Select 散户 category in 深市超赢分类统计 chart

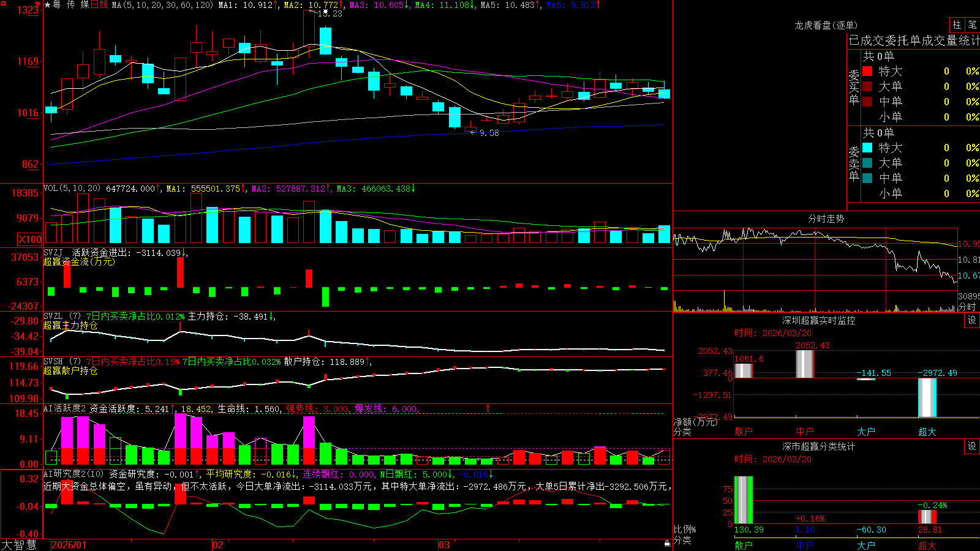(x=744, y=545)
